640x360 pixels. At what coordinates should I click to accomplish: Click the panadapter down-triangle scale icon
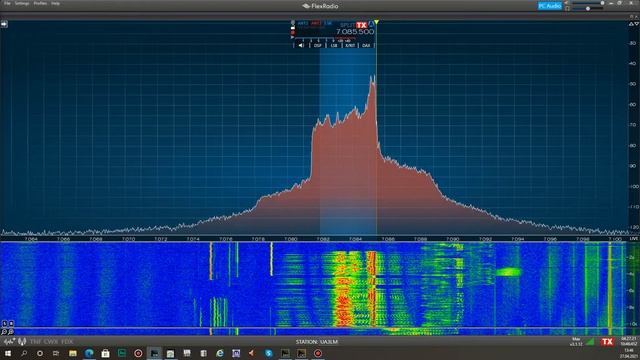click(x=636, y=24)
